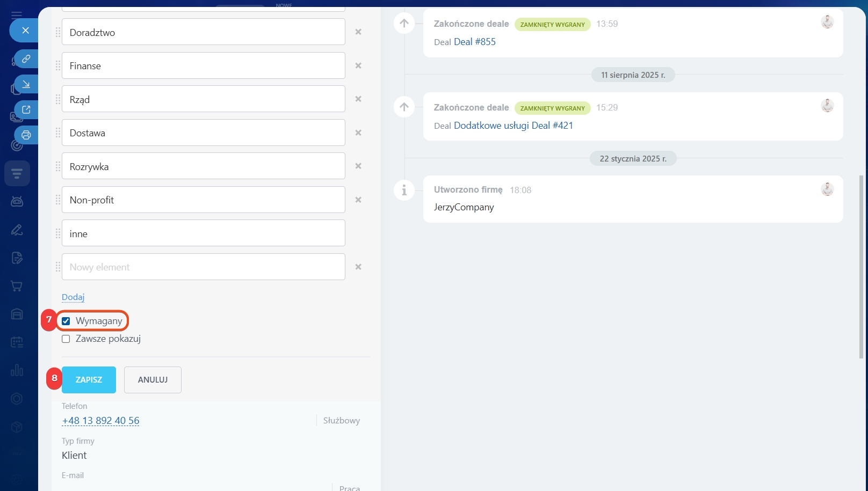
Task: Open the CRM funnel icon in the sidebar
Action: coord(17,173)
